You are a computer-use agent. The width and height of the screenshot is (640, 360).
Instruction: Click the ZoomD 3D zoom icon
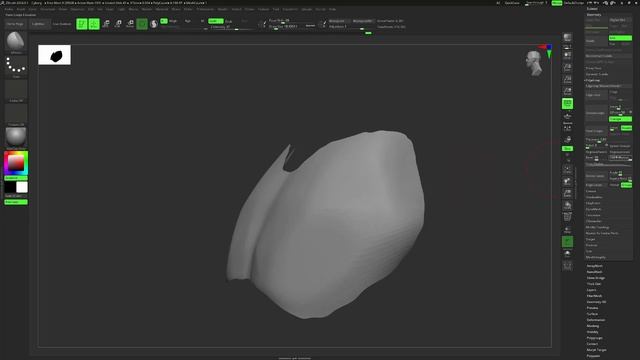point(567,193)
